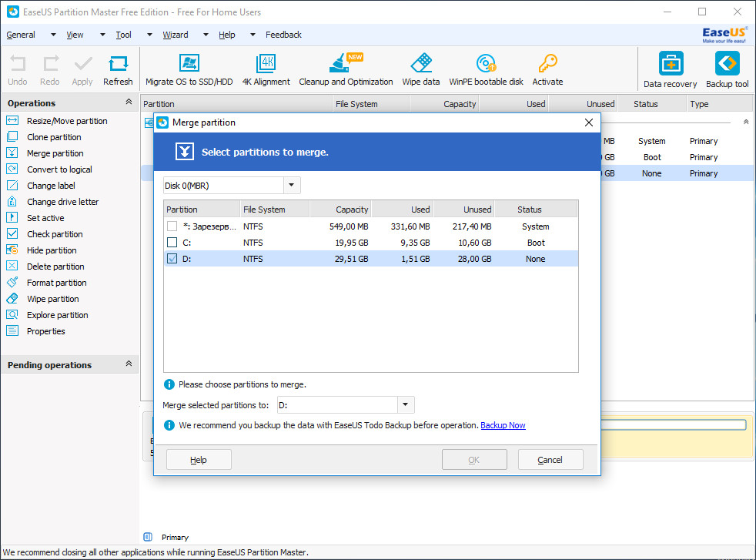The width and height of the screenshot is (756, 560).
Task: Open the Feedback menu item
Action: tap(283, 35)
